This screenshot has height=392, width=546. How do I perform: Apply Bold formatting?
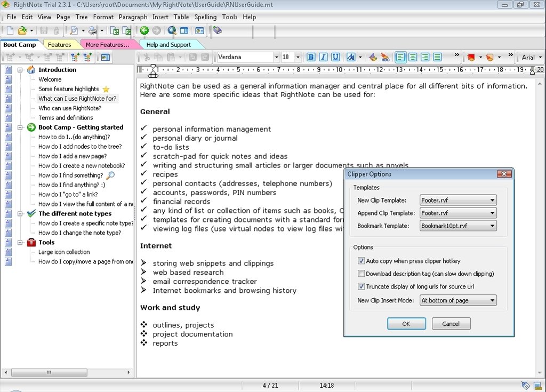coord(311,57)
